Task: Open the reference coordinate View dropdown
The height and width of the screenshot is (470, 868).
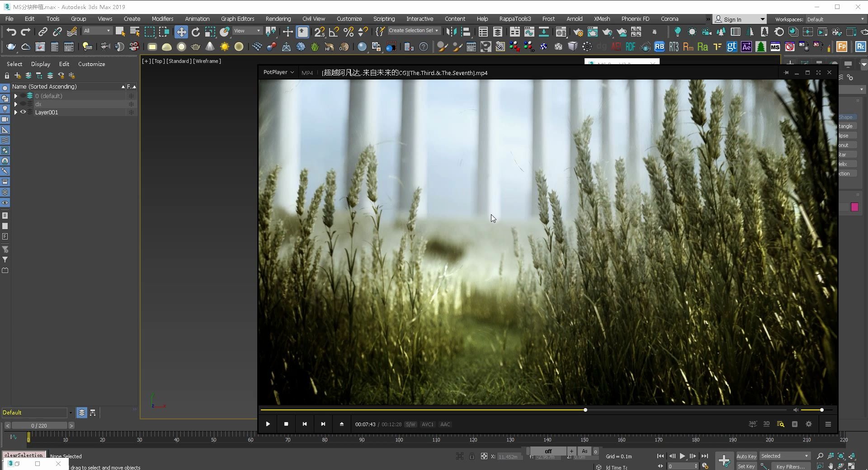Action: [247, 31]
